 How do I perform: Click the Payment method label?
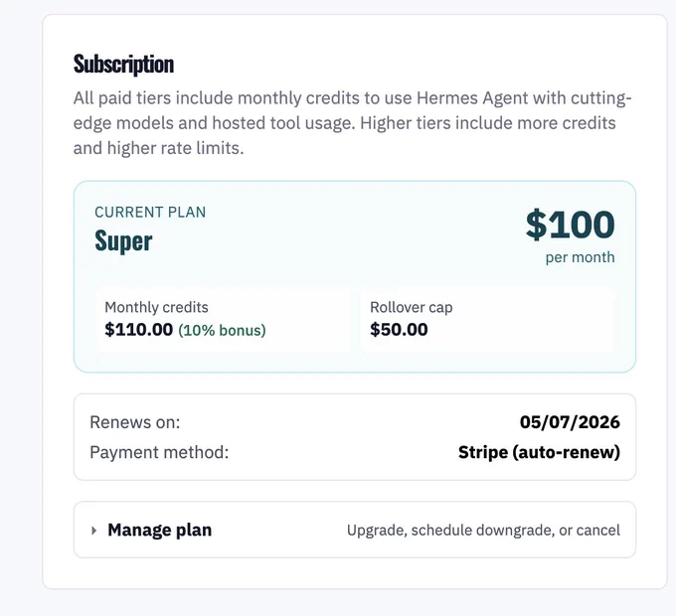[x=159, y=453]
